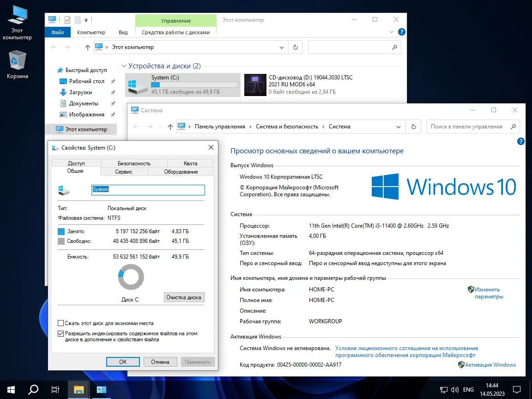Screen dimensions: 532x399
Task: Expand chevron after Система и безопасность breadcrumb
Action: point(324,127)
